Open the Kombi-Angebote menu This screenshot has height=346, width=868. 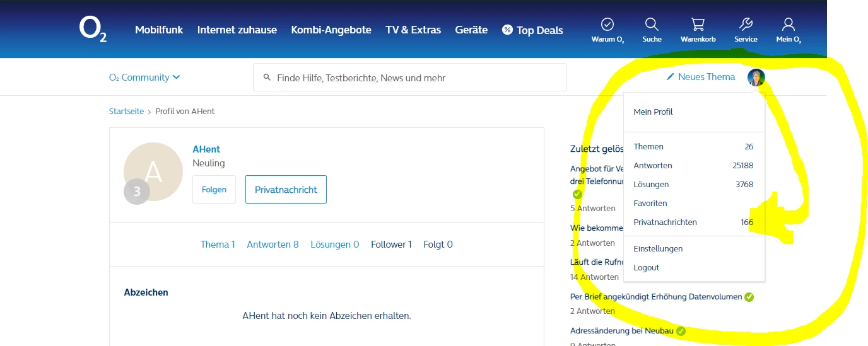pos(331,30)
